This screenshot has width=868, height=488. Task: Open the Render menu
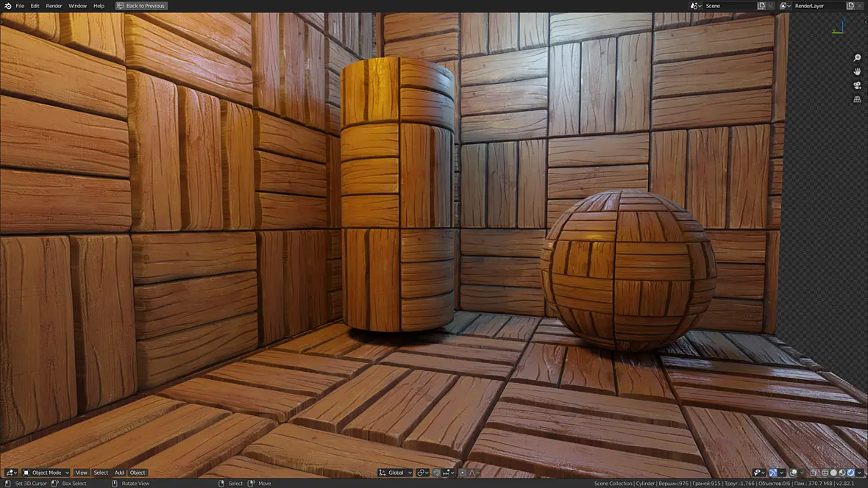pyautogui.click(x=54, y=6)
